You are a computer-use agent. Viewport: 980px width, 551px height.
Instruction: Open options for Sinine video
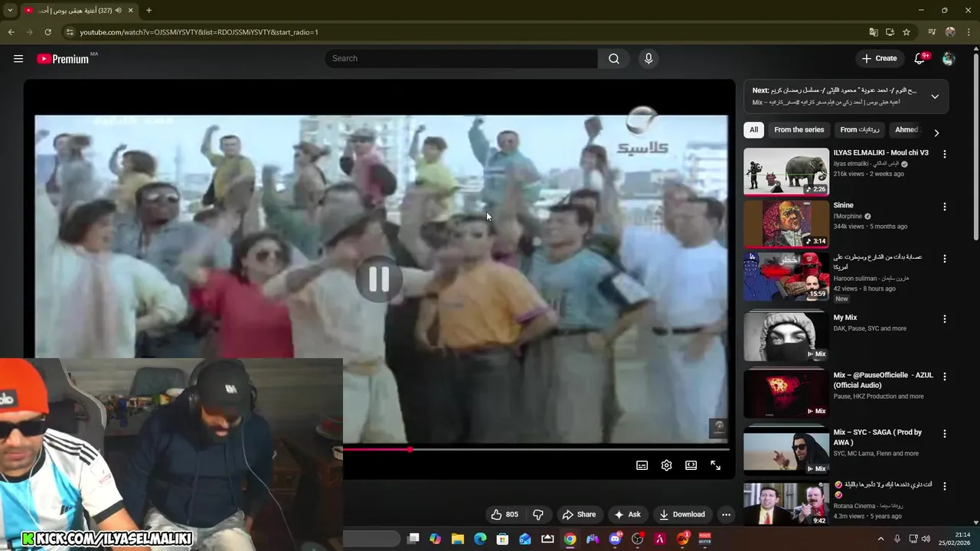tap(944, 207)
